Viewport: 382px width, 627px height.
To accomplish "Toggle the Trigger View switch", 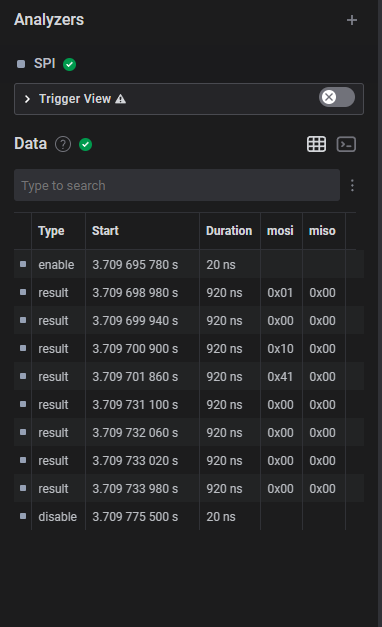I will pyautogui.click(x=336, y=97).
